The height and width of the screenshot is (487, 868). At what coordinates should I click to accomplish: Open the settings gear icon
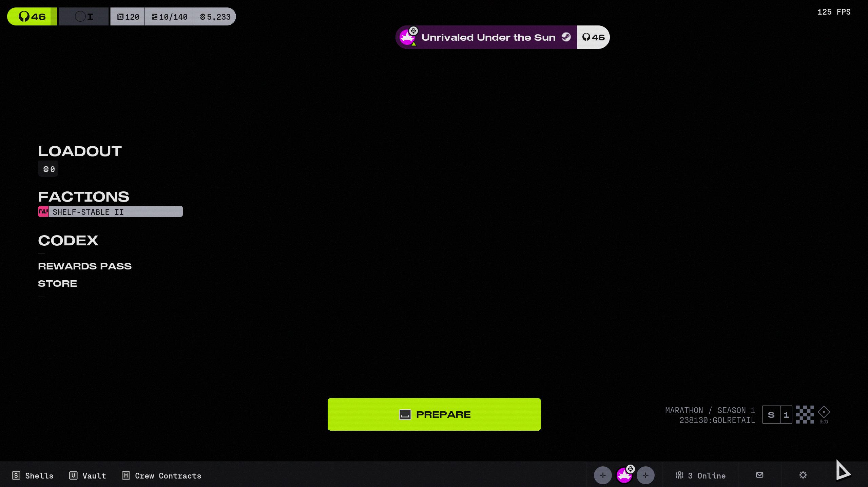click(x=803, y=475)
